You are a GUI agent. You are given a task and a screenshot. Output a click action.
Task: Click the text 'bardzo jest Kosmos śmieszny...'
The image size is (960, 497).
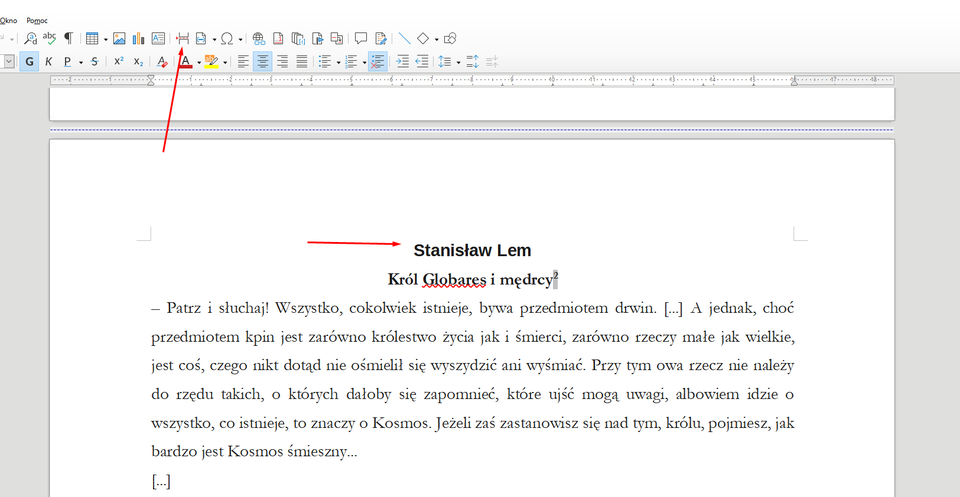(x=254, y=452)
